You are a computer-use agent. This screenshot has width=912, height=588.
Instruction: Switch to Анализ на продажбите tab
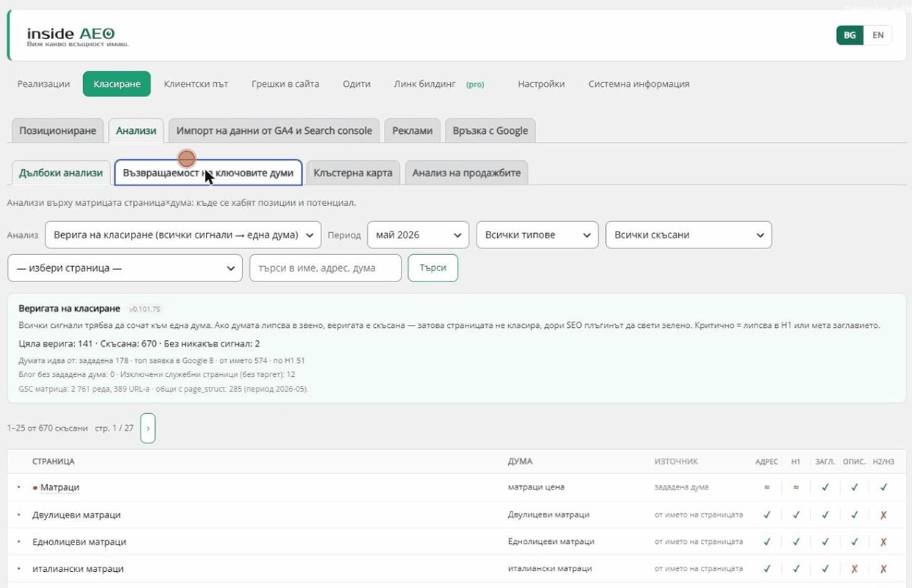click(x=466, y=173)
